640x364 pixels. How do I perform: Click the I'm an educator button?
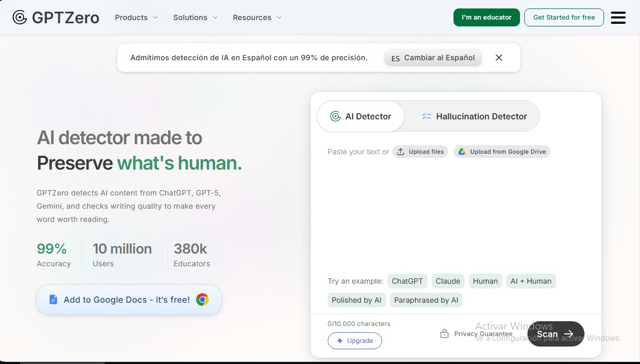point(486,17)
